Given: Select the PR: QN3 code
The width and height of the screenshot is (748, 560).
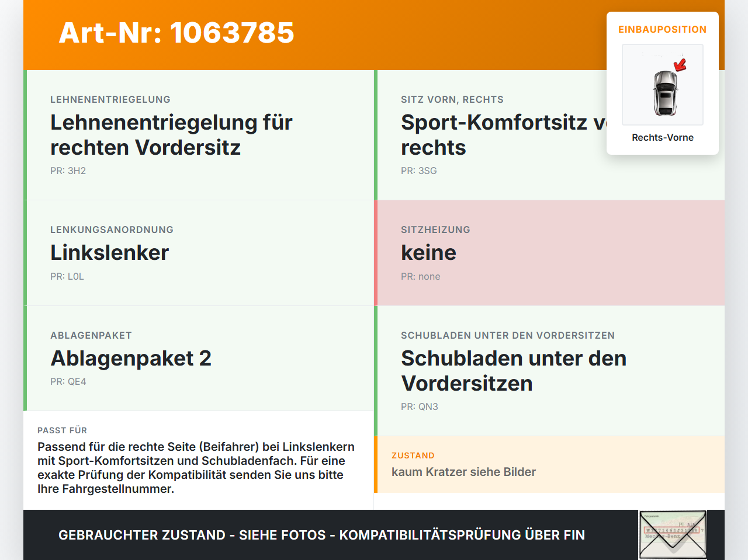Looking at the screenshot, I should pyautogui.click(x=420, y=406).
